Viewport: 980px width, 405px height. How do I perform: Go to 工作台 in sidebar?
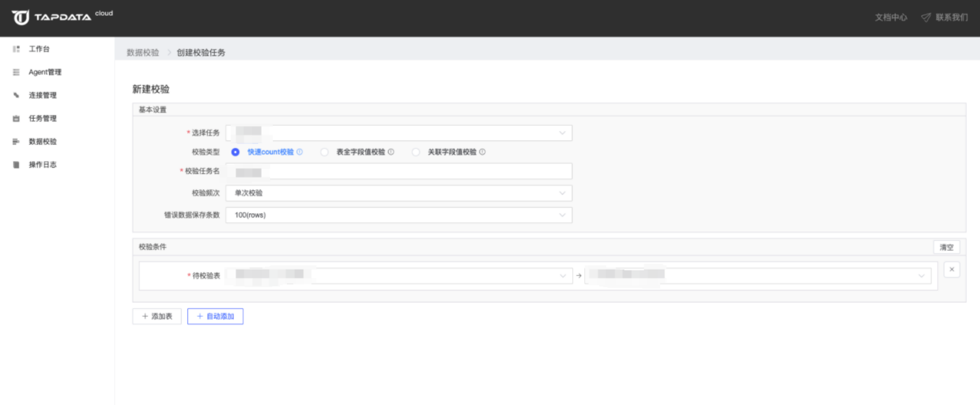[x=39, y=49]
